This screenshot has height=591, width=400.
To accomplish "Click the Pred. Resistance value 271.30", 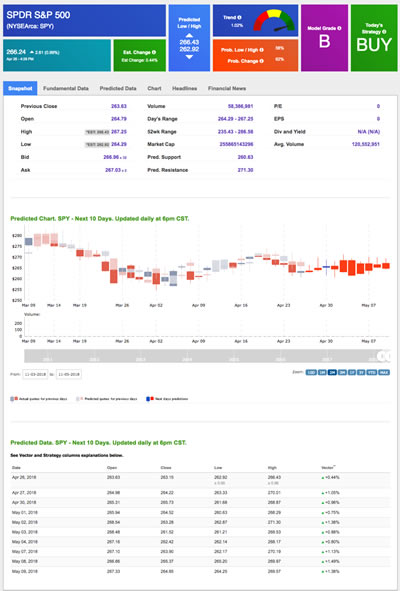I will [245, 170].
